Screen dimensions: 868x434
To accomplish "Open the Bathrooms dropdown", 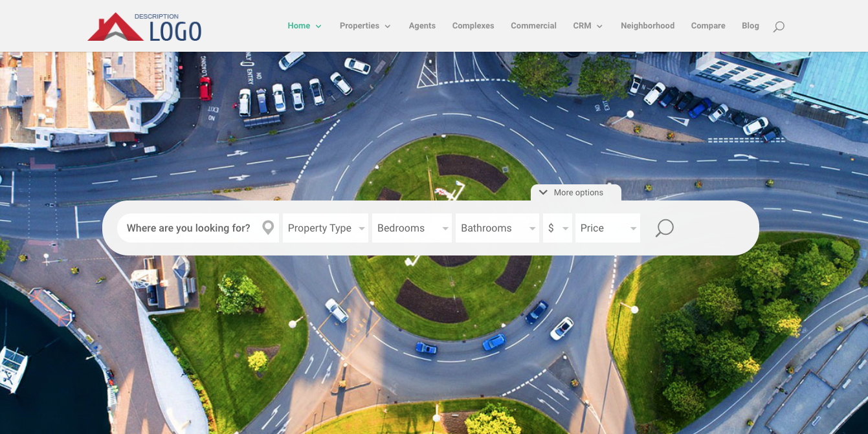I will point(497,228).
